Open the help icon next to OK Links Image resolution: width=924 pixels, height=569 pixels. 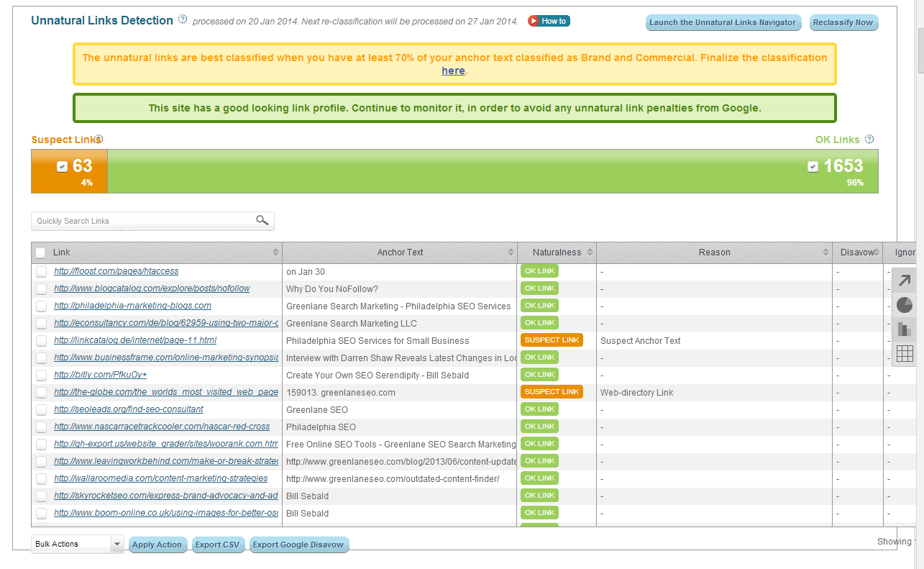coord(869,140)
